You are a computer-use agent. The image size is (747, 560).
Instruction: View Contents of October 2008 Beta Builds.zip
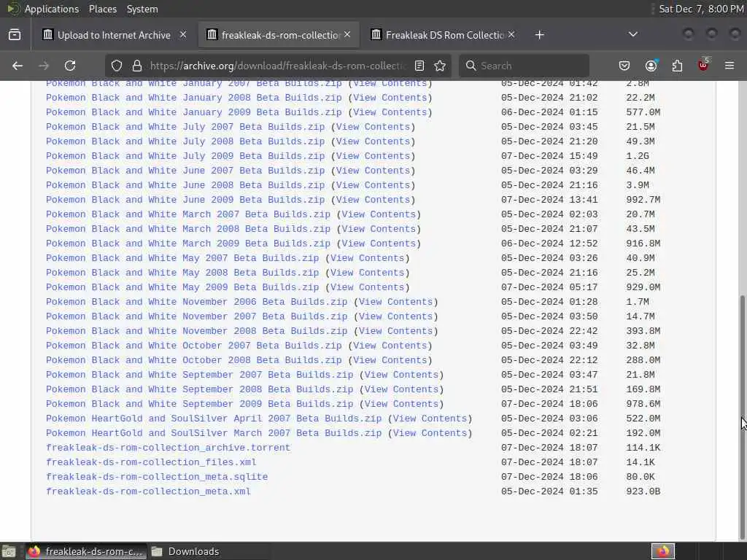(x=390, y=360)
